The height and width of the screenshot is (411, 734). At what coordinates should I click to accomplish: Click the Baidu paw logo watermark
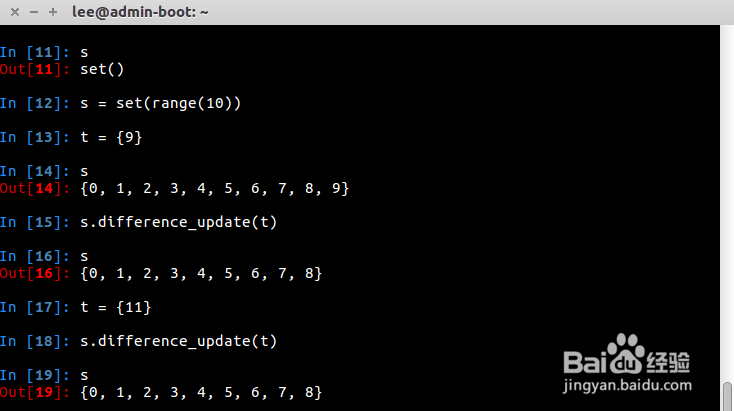click(x=626, y=353)
